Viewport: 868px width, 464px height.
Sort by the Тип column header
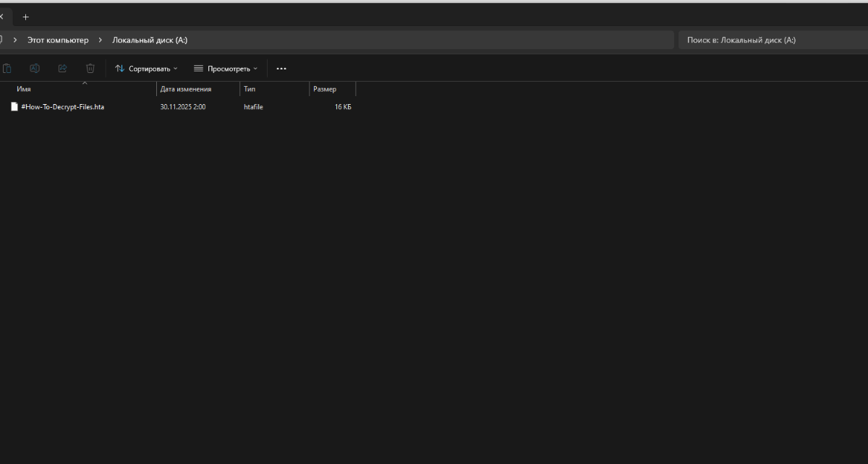pos(275,89)
